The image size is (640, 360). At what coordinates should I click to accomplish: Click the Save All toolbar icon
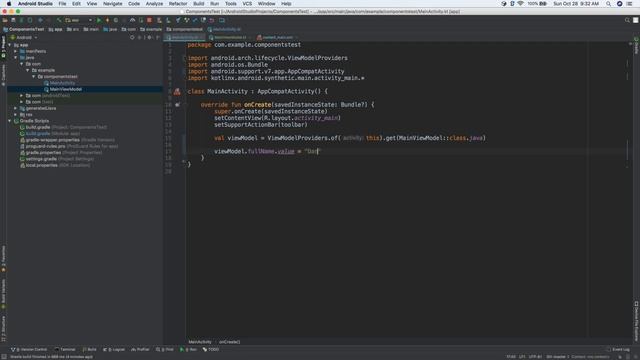coord(13,20)
